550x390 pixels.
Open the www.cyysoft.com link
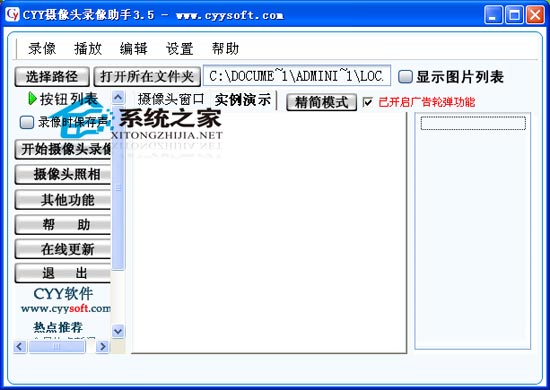tap(66, 309)
